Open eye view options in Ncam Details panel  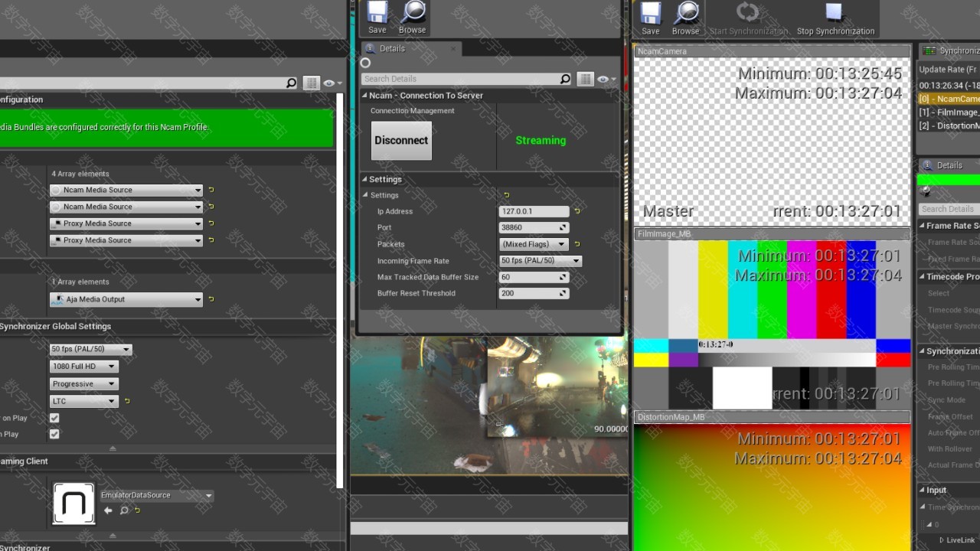[x=606, y=79]
